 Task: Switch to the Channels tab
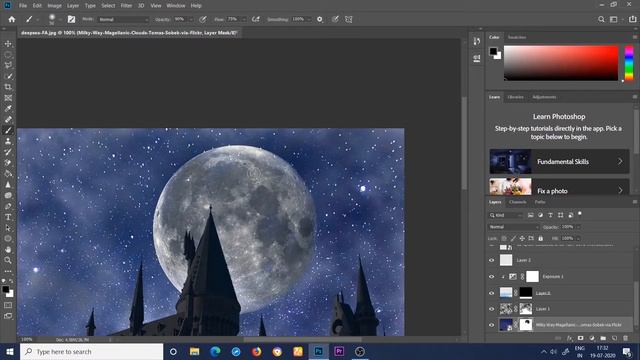click(x=518, y=202)
